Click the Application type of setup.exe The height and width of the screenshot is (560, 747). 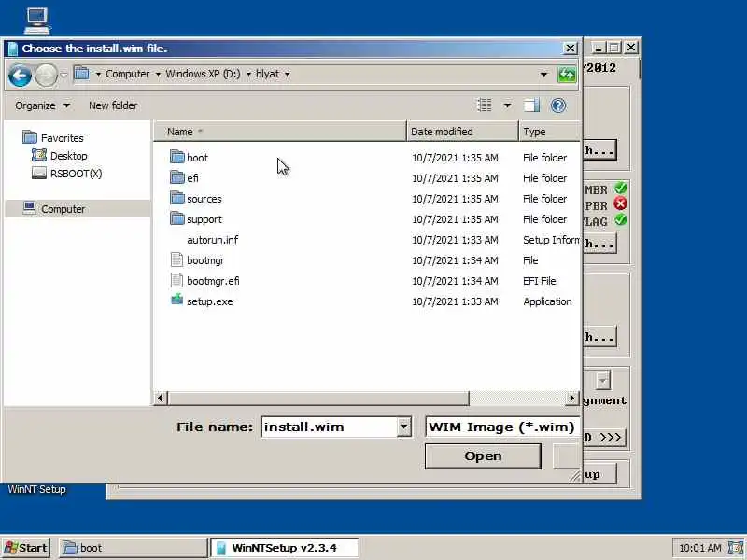[547, 301]
